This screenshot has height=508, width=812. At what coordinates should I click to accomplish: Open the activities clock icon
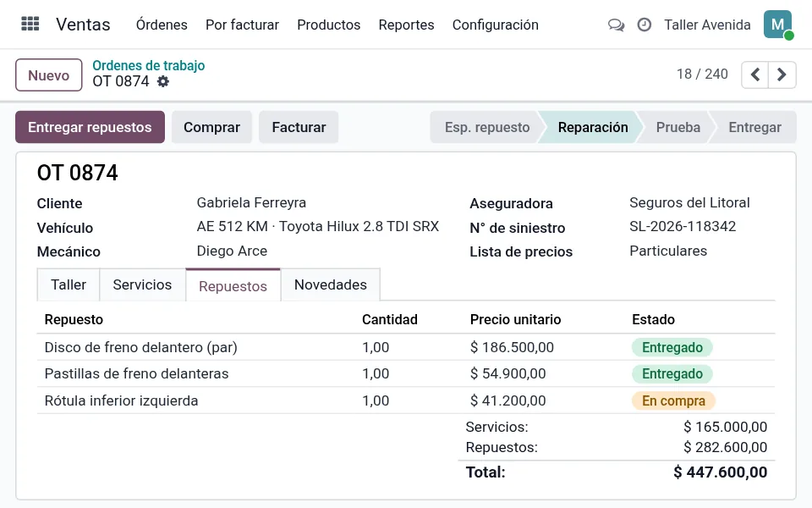645,25
